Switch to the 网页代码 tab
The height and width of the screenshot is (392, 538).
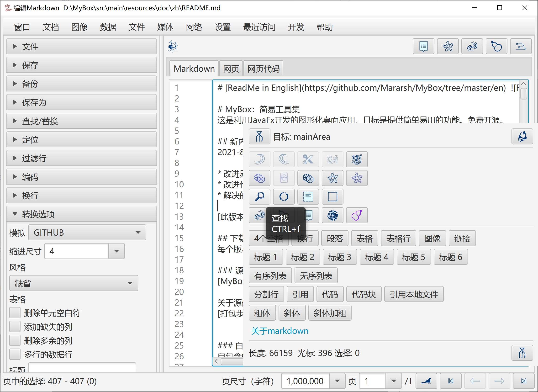tap(263, 69)
